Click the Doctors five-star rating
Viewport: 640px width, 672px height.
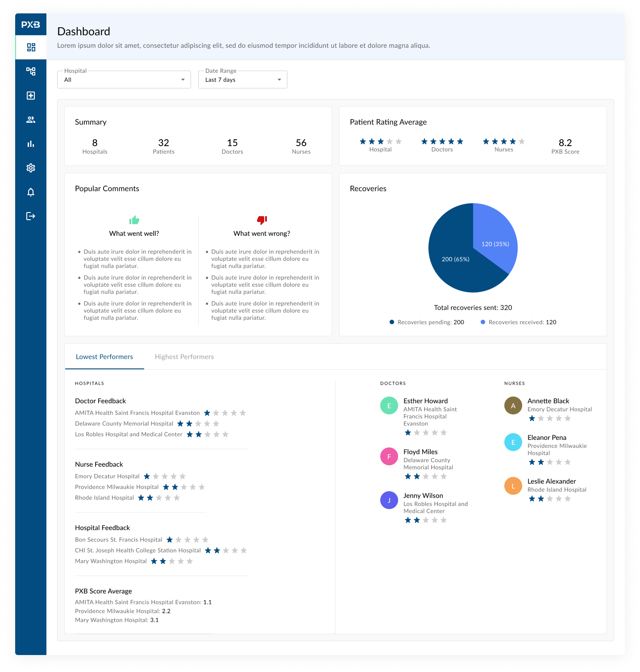[442, 142]
